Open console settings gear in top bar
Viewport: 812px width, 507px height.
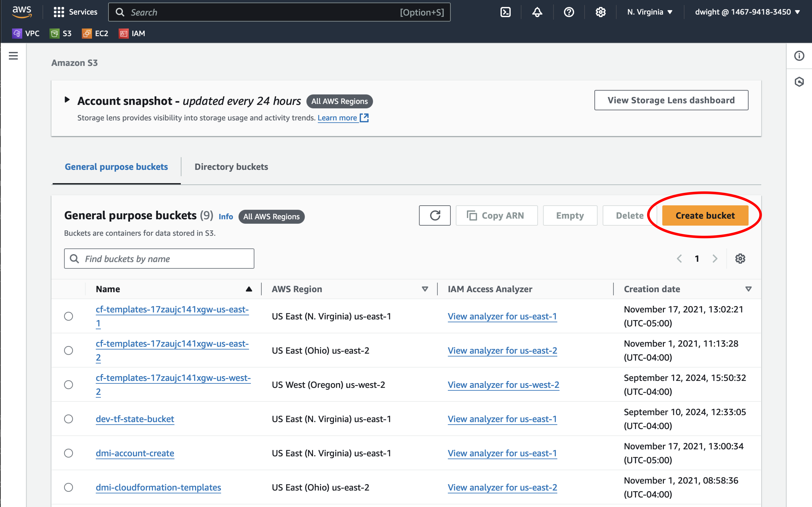click(600, 12)
